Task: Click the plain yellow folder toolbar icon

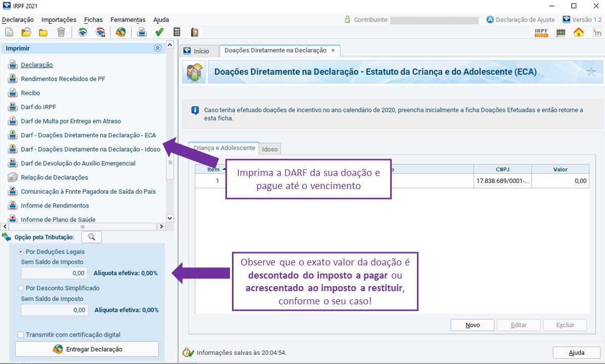Action: 43,33
